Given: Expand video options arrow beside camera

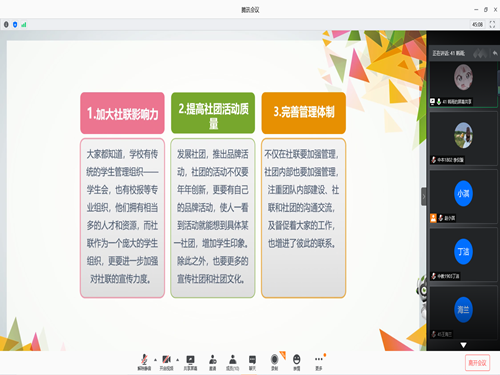Looking at the screenshot, I should [177, 360].
